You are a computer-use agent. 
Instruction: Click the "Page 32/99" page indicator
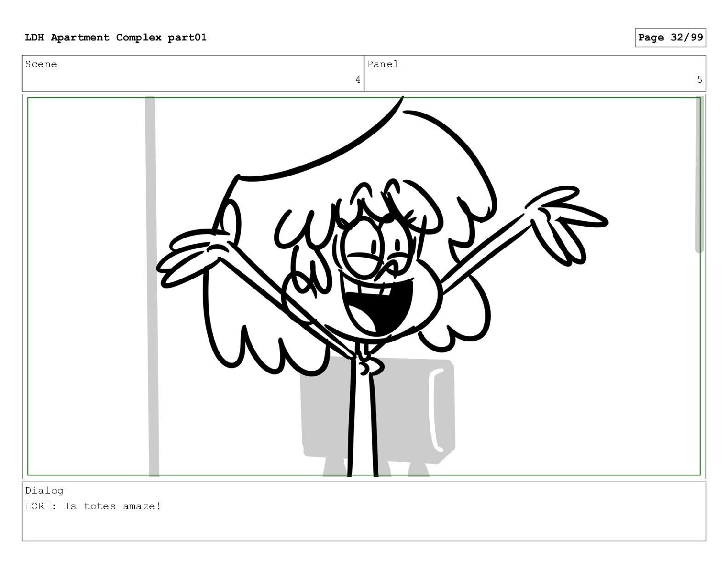[671, 38]
